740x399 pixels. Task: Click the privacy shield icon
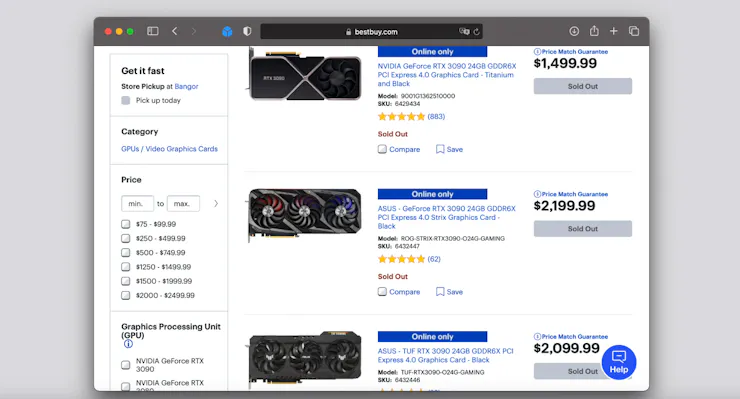[x=247, y=32]
